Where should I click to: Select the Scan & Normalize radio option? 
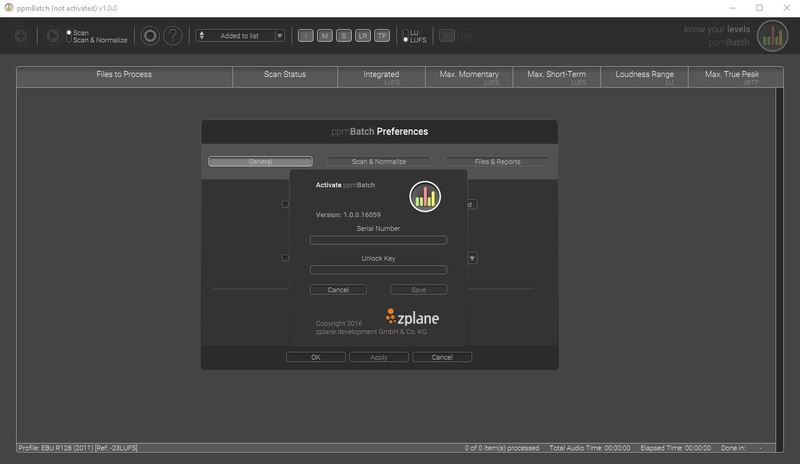point(69,40)
